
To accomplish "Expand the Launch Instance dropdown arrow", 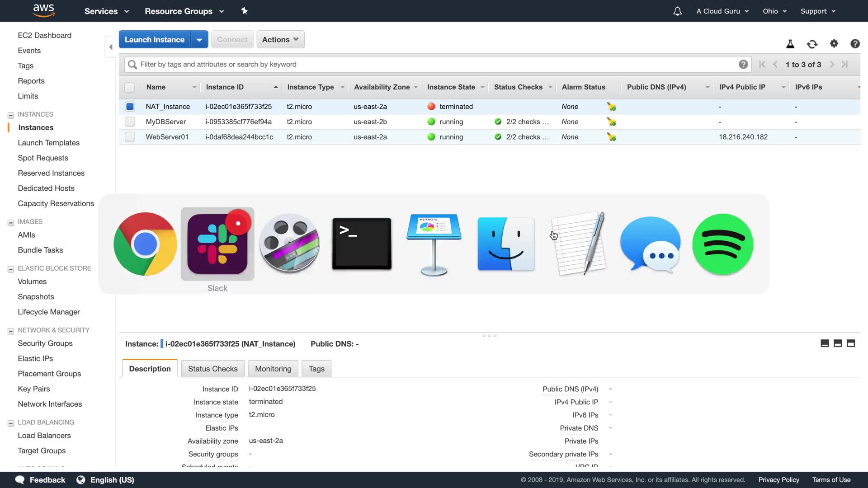I will pos(199,39).
